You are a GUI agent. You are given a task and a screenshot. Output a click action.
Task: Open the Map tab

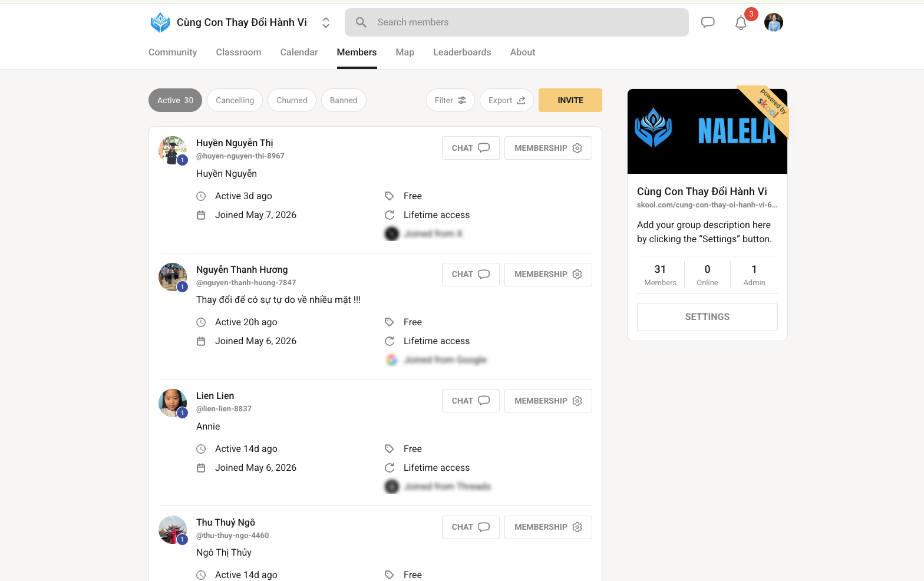(405, 52)
